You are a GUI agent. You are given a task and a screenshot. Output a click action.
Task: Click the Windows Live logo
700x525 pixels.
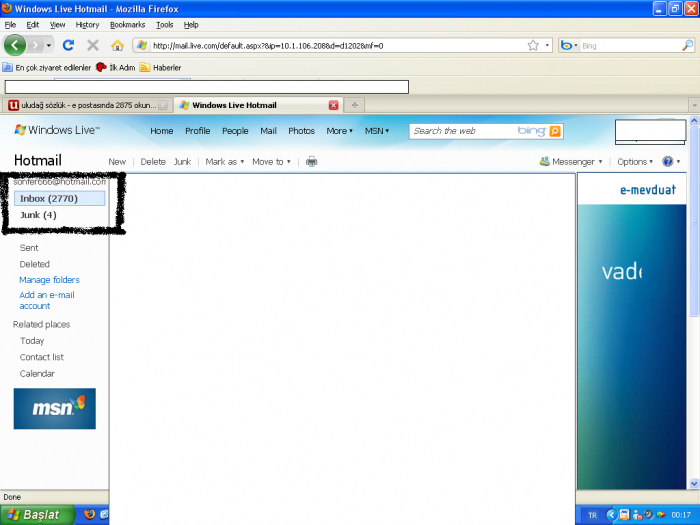point(57,130)
